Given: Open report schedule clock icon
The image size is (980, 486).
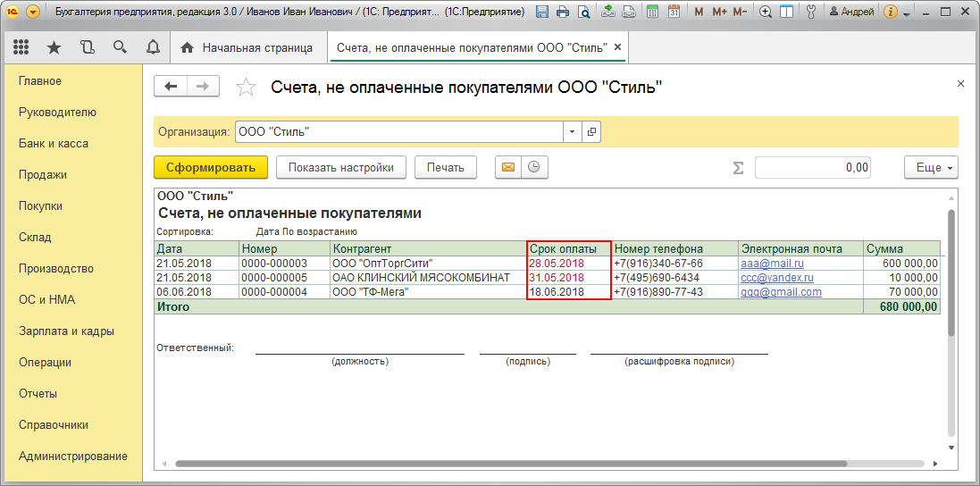Looking at the screenshot, I should 534,167.
